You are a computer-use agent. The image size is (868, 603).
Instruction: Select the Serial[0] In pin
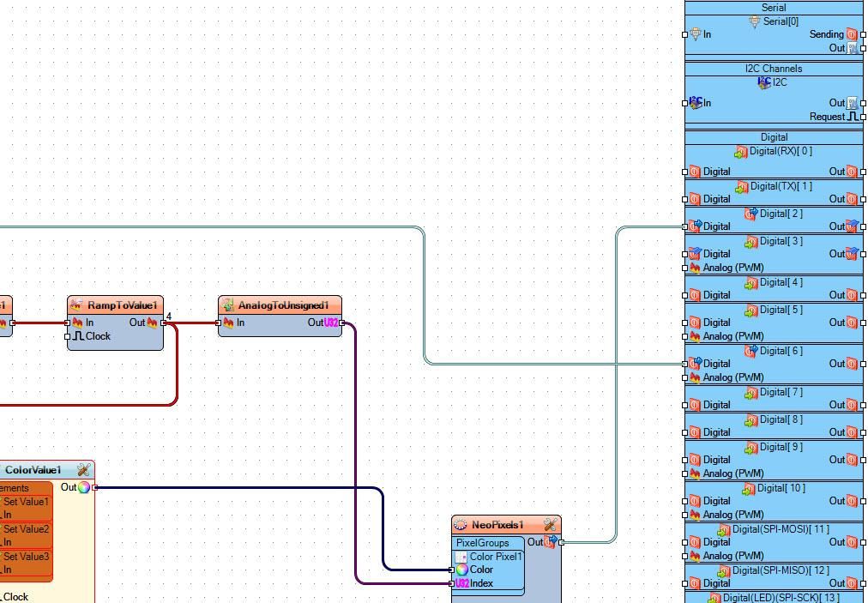point(684,35)
